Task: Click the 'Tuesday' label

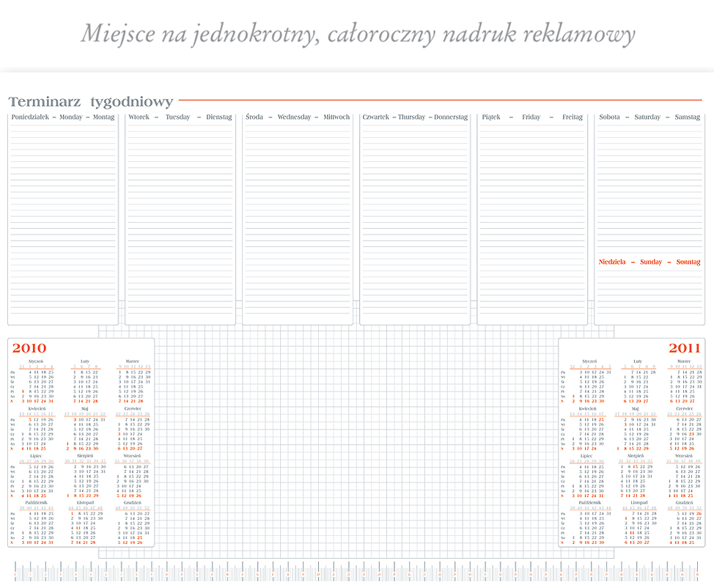Action: [177, 117]
